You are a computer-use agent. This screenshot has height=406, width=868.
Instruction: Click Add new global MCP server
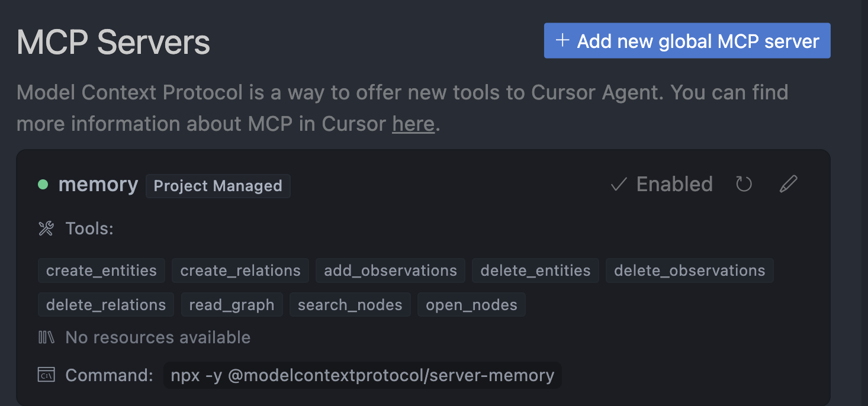tap(687, 41)
